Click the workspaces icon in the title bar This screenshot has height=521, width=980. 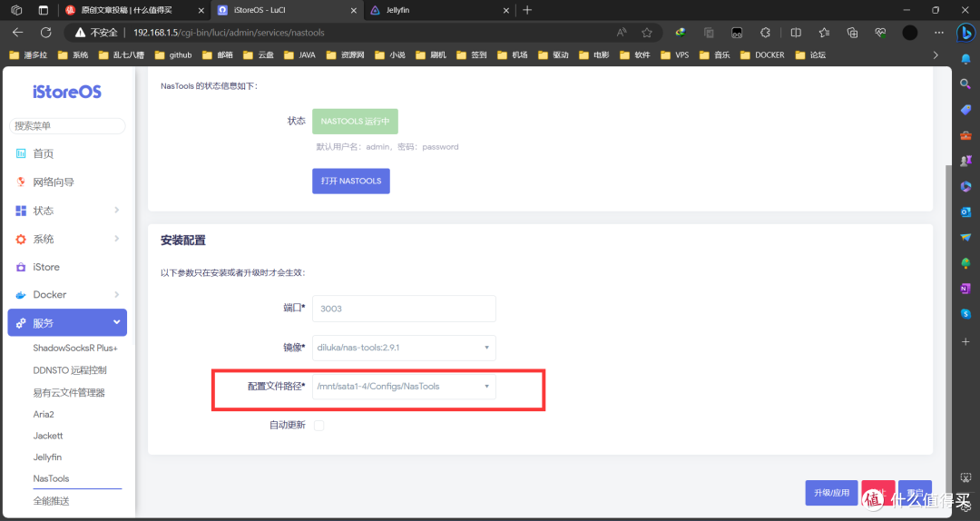(17, 10)
